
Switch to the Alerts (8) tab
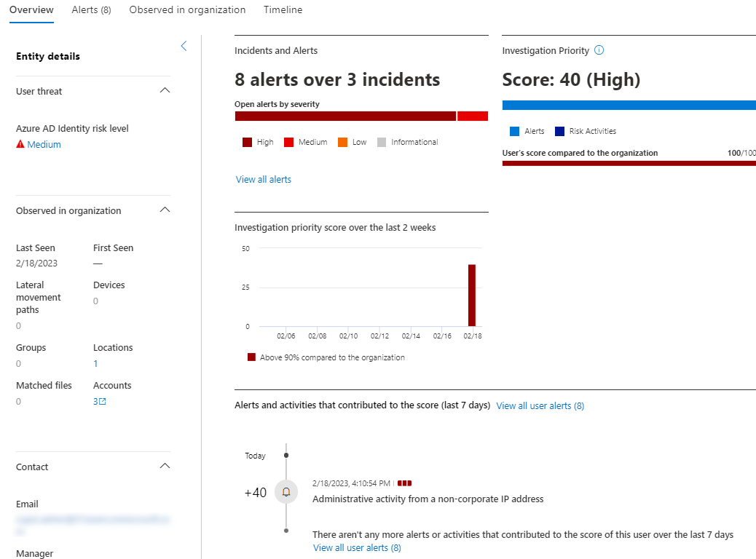coord(91,10)
